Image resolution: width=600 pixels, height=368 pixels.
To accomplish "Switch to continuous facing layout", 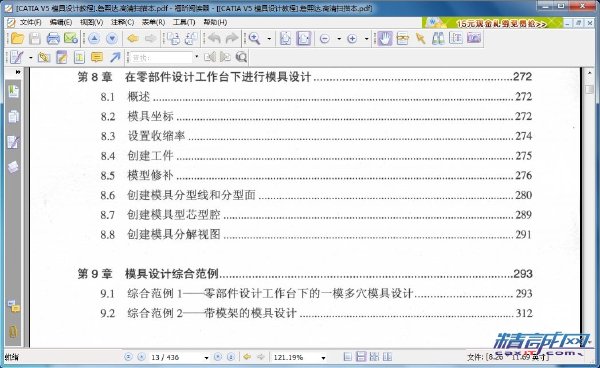I will coord(387,357).
